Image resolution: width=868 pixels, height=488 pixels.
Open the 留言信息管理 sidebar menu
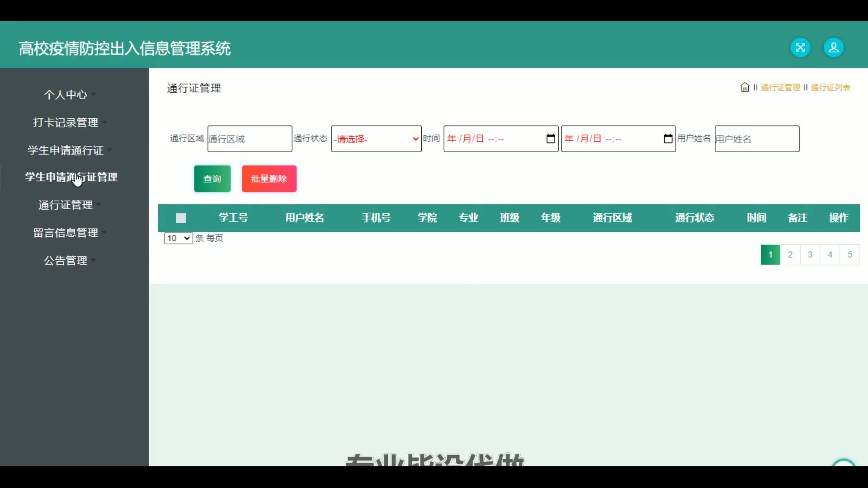point(66,233)
